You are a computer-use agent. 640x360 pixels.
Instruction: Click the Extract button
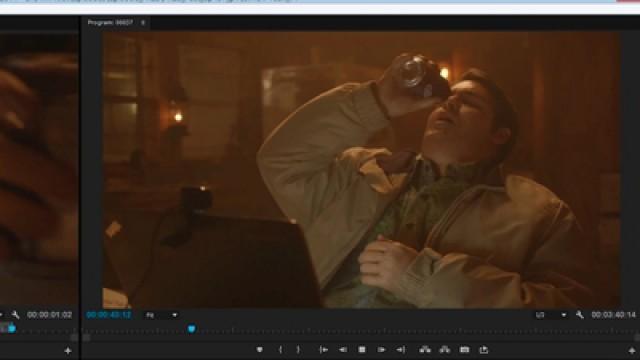[x=444, y=350]
